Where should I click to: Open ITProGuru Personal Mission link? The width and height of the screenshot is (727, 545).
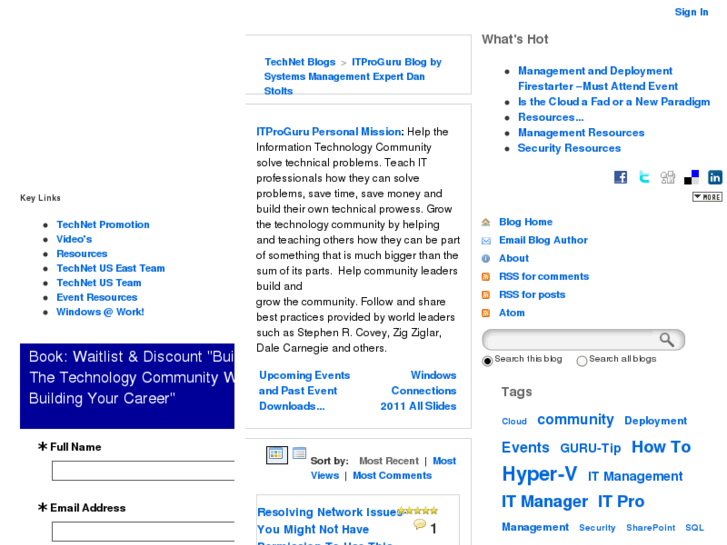coord(329,132)
